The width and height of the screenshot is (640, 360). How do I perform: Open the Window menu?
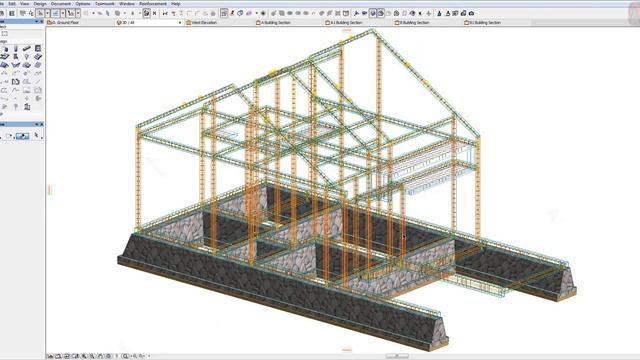(x=127, y=4)
